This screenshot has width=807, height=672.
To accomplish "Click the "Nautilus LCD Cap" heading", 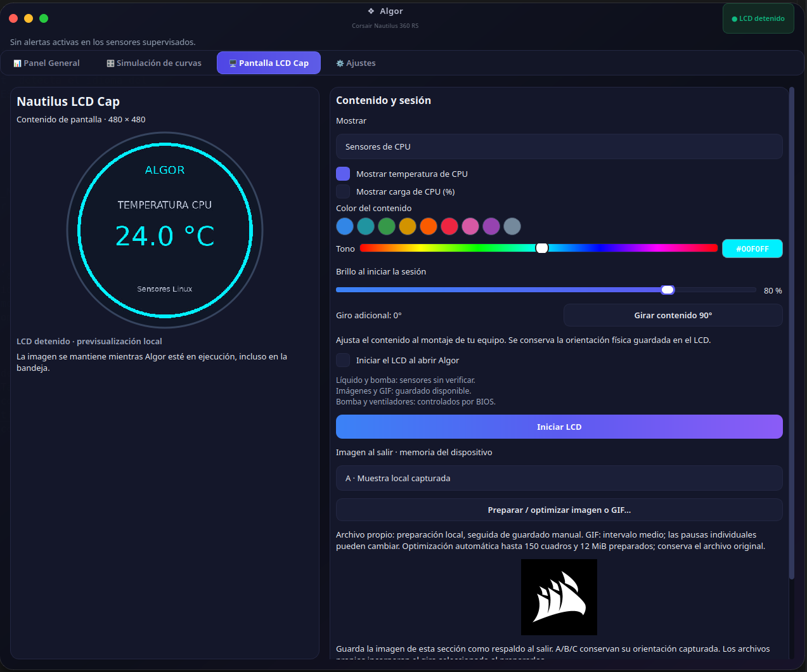I will pos(68,101).
